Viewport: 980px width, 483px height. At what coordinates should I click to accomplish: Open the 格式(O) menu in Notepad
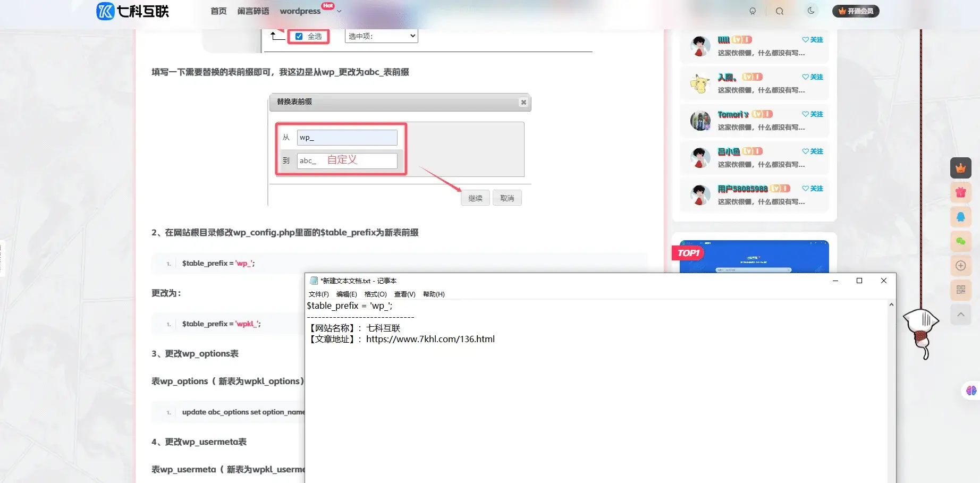375,294
